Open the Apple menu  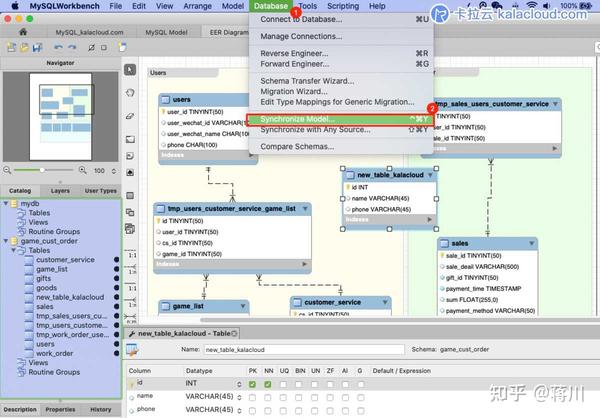point(15,6)
